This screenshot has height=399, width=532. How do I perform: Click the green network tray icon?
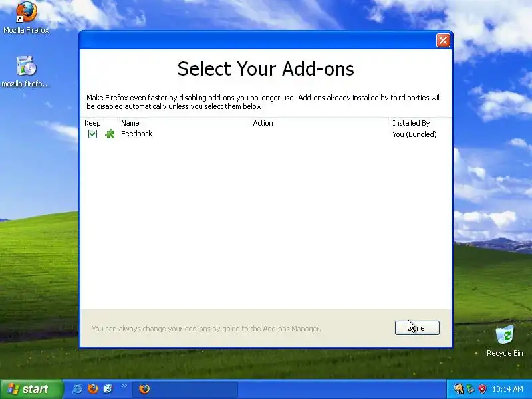(x=471, y=389)
